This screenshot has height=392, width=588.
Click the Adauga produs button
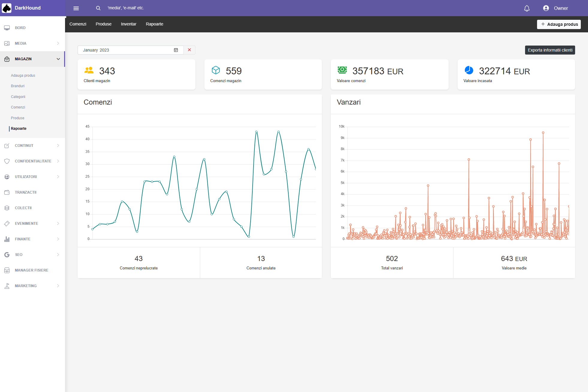(559, 24)
